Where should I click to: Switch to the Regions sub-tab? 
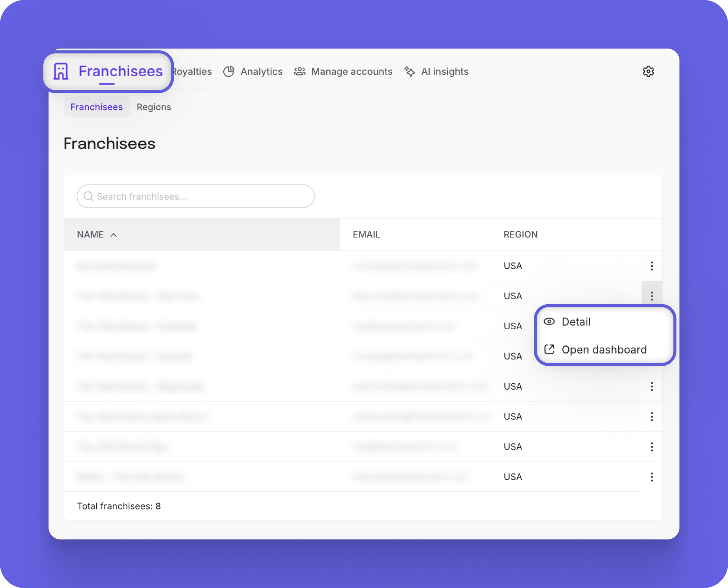tap(154, 107)
